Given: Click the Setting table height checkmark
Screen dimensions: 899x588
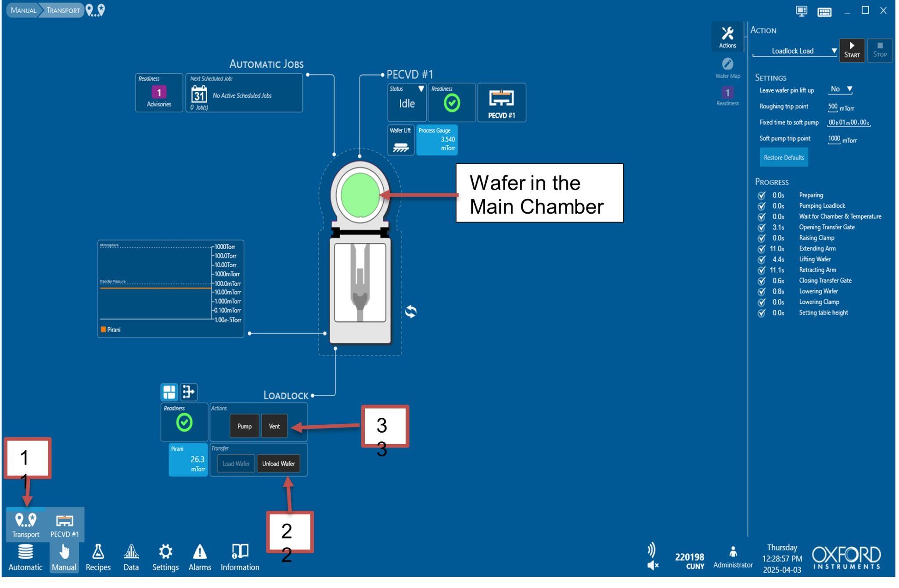Looking at the screenshot, I should click(762, 313).
